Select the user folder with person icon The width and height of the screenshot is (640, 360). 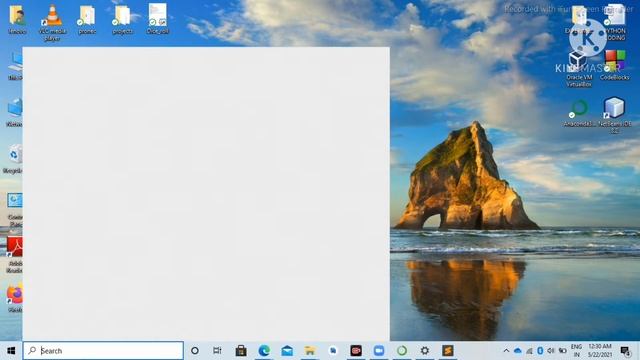17,19
